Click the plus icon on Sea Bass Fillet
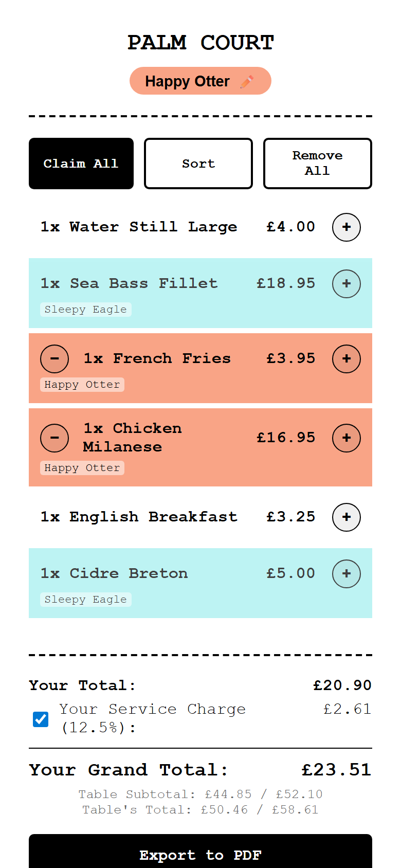 (x=346, y=283)
